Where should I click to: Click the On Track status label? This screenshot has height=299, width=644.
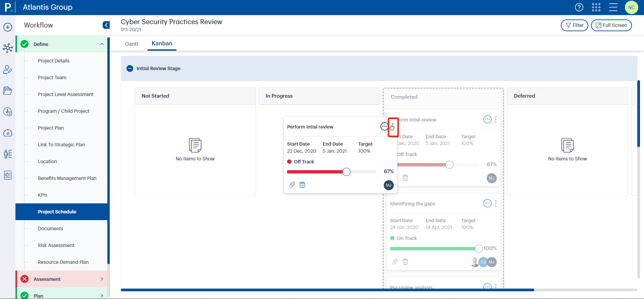tap(407, 238)
